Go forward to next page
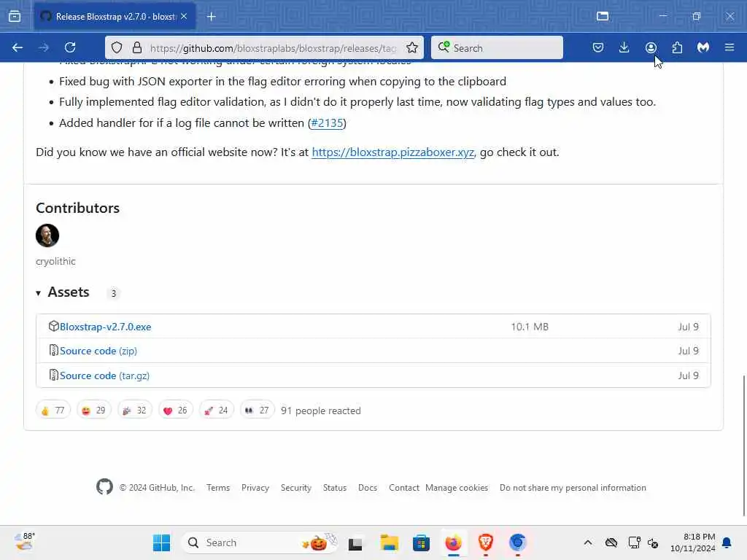The image size is (747, 560). click(43, 47)
